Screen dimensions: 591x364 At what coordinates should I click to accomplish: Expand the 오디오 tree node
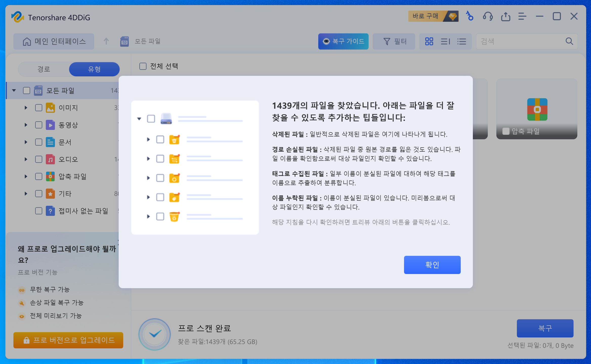[26, 159]
